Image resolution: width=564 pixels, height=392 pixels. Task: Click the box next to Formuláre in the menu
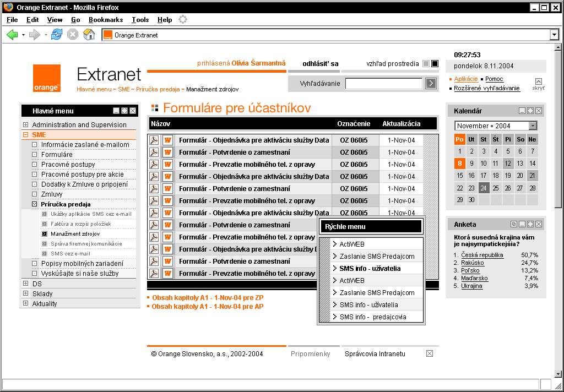point(35,155)
